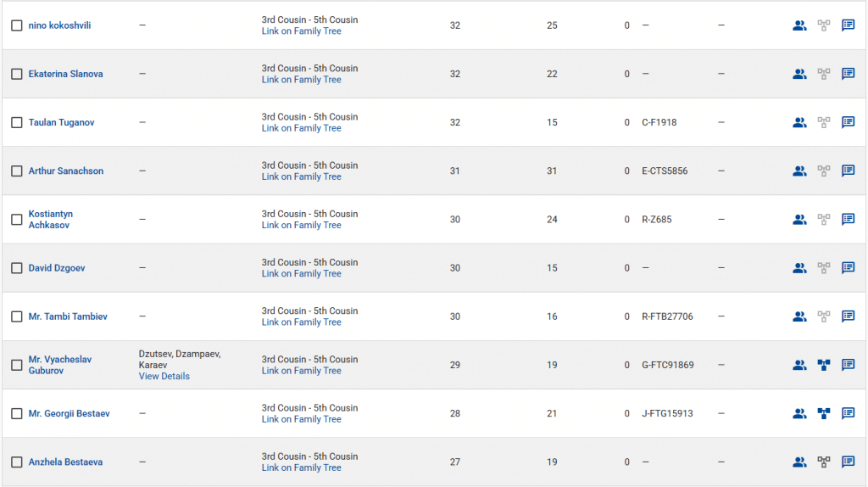Open in-common matches icon for nino kokoshvili
The width and height of the screenshot is (868, 487).
799,25
